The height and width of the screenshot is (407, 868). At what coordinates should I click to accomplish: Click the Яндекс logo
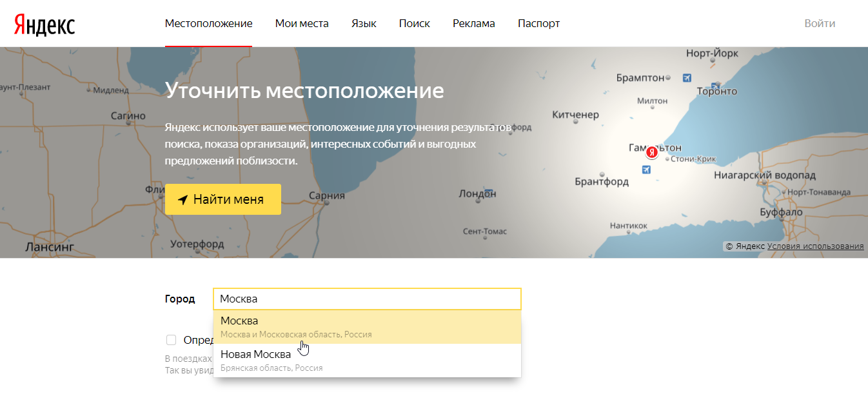coord(44,25)
